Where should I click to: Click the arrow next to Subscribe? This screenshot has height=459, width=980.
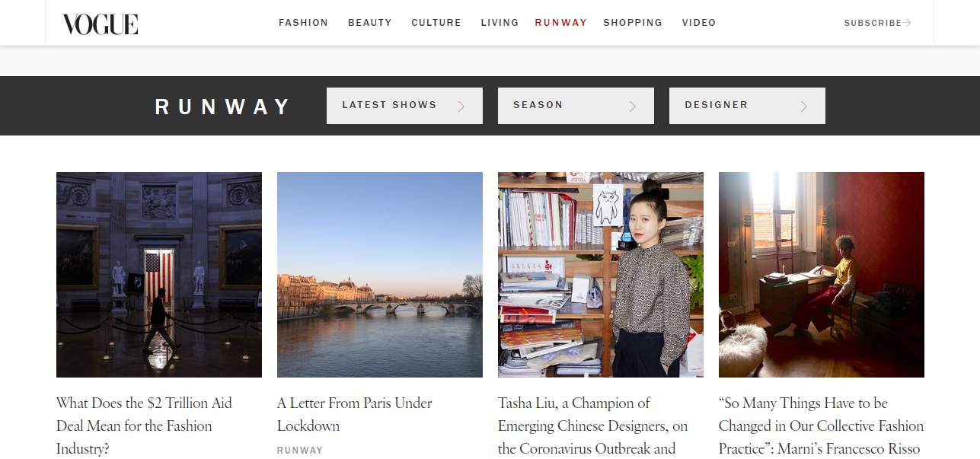(x=907, y=23)
